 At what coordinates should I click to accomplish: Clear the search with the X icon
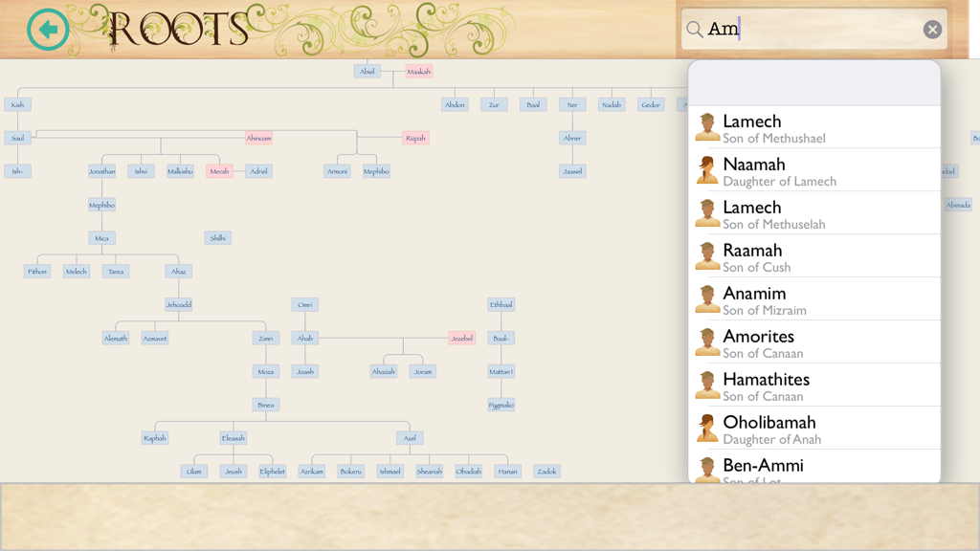932,29
